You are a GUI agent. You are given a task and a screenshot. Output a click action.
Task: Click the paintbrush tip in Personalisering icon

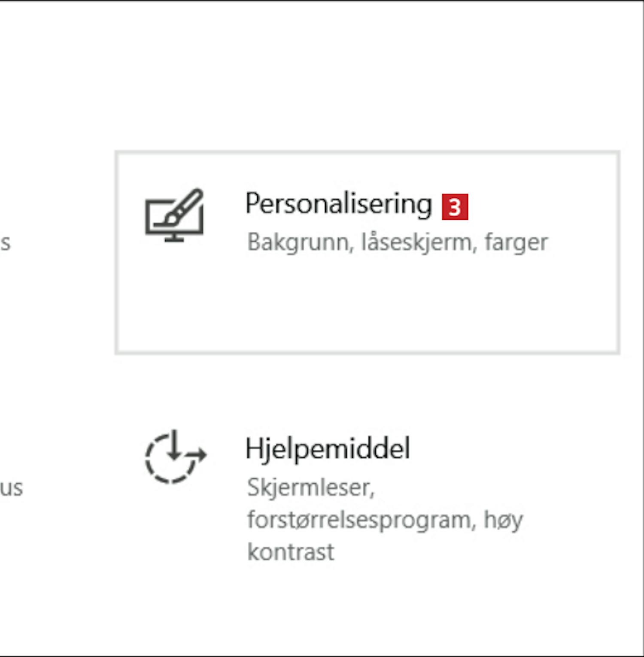[x=172, y=219]
